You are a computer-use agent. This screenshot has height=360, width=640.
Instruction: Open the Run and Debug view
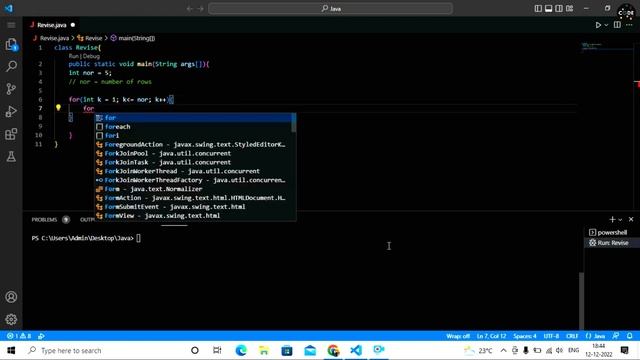click(11, 111)
